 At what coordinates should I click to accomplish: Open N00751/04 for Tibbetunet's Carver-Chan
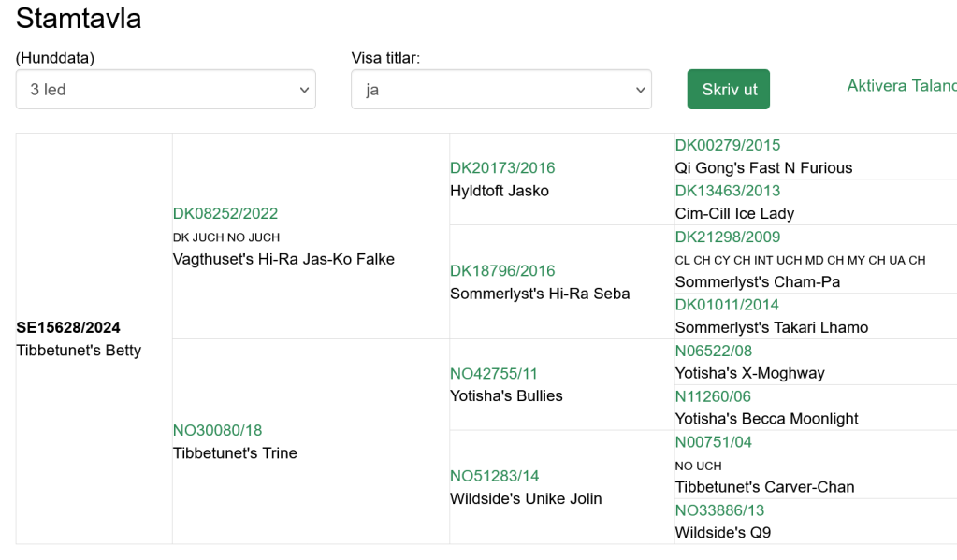(714, 441)
